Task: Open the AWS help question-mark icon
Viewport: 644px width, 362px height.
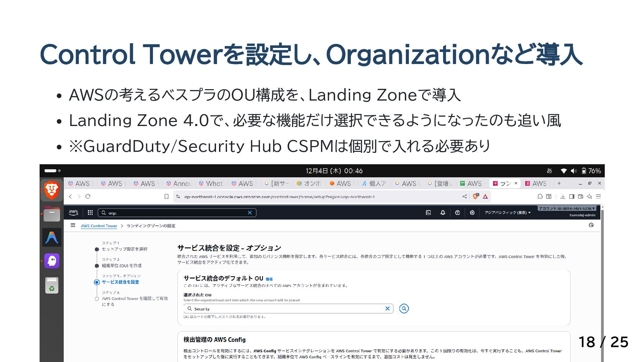Action: (457, 213)
